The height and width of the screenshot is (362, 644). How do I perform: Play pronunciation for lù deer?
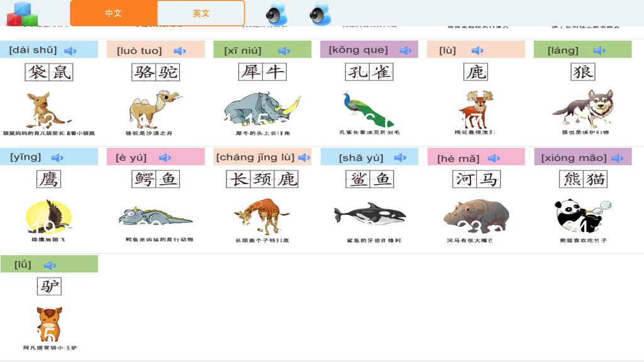click(x=477, y=50)
